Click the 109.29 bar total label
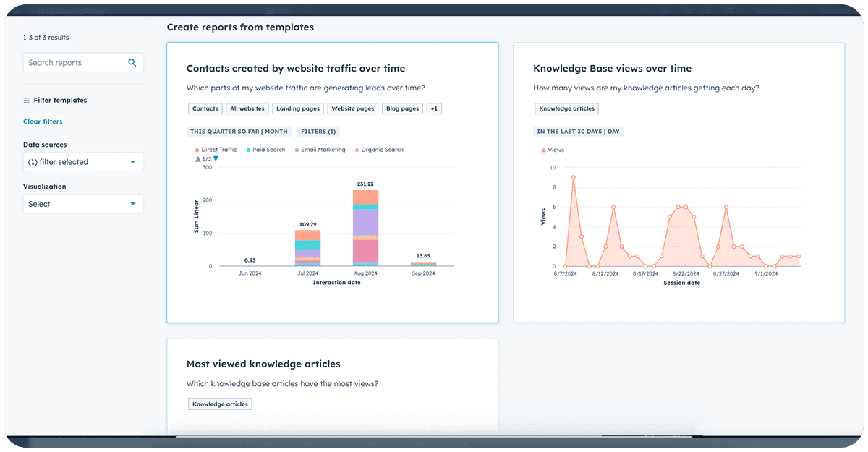This screenshot has width=868, height=452. coord(307,224)
